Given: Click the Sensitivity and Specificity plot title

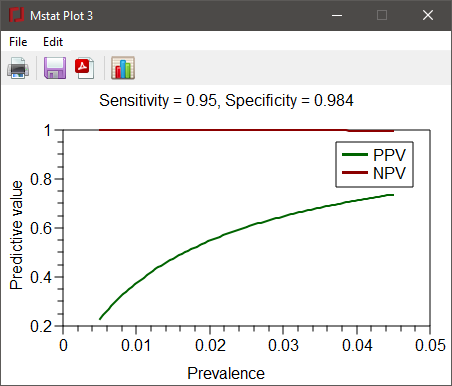Looking at the screenshot, I should pos(226,100).
